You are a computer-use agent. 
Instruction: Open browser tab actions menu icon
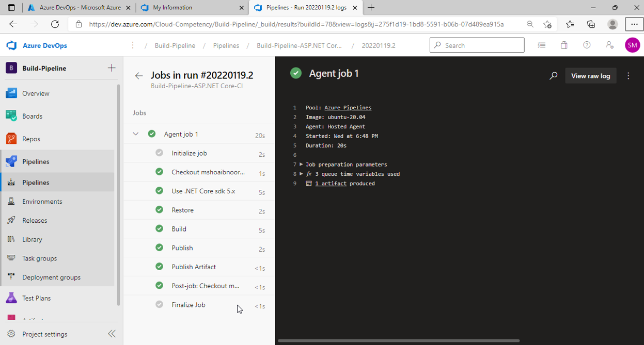(11, 8)
